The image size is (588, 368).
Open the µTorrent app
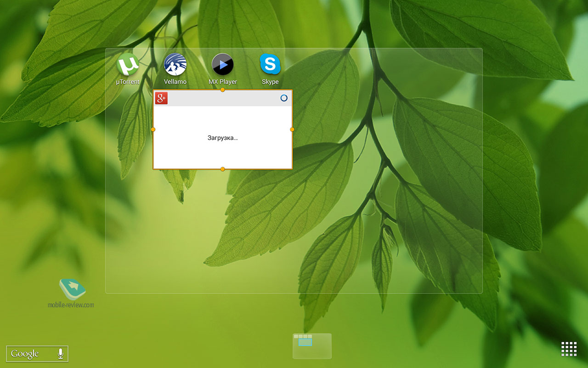pyautogui.click(x=128, y=69)
